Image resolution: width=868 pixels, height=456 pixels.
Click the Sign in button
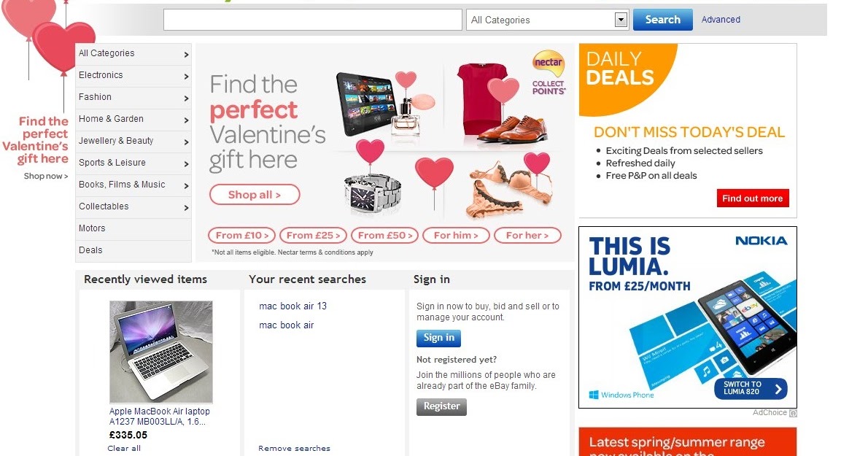[438, 338]
